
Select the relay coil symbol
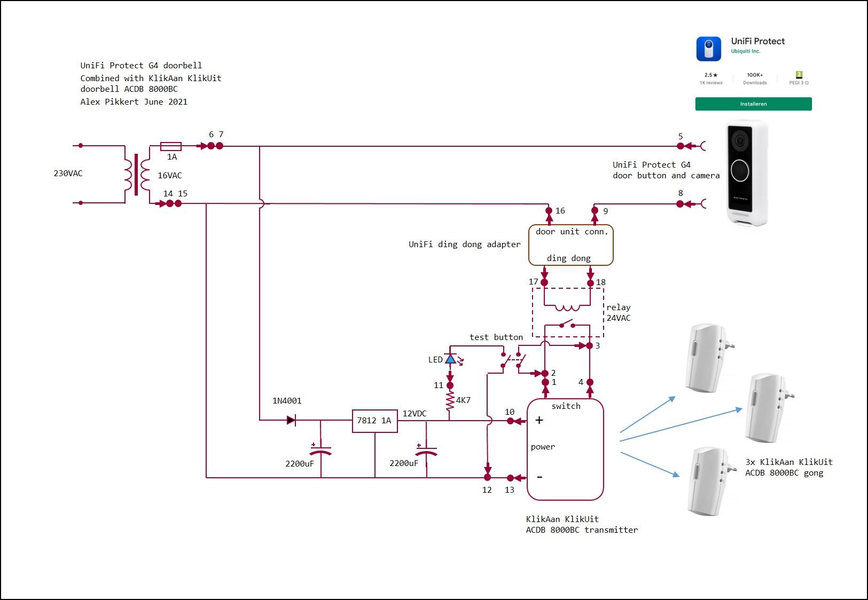click(567, 307)
